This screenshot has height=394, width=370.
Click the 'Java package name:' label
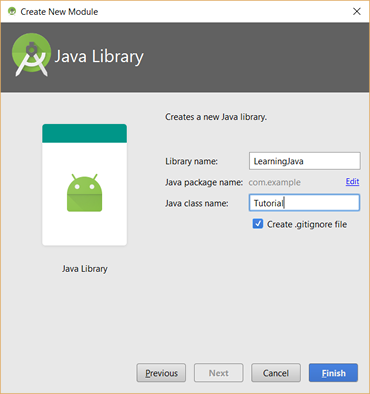(x=204, y=182)
